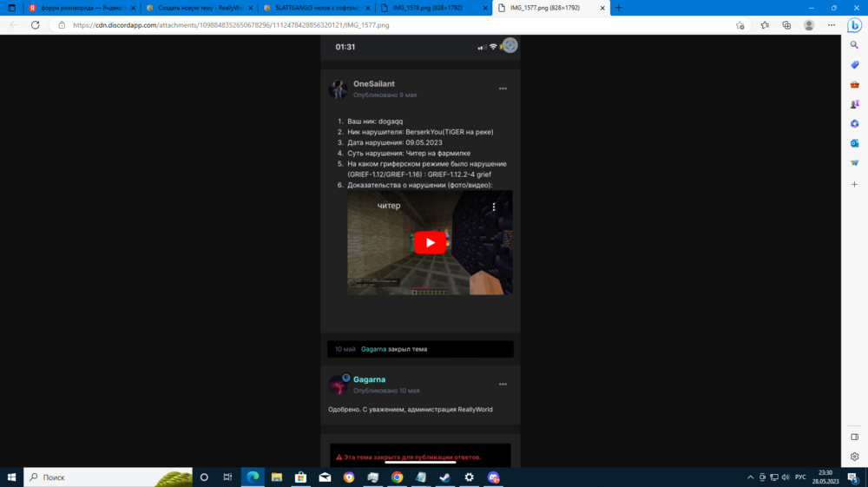Open the Shopping tag sidebar icon
This screenshot has height=487, width=868.
click(x=854, y=65)
